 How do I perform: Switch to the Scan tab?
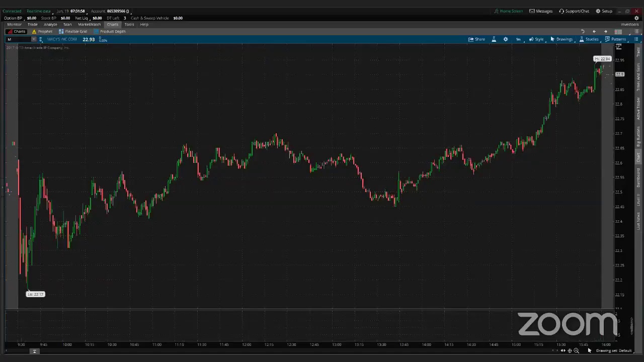tap(67, 25)
